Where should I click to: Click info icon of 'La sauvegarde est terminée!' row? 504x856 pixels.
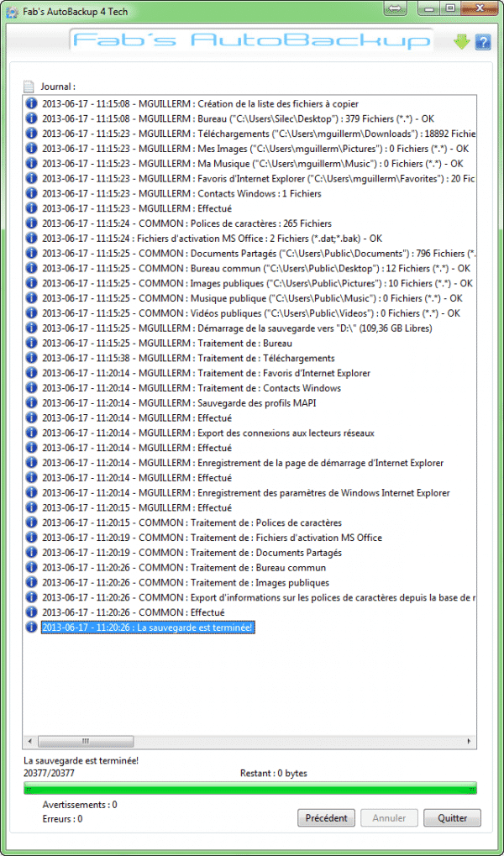coord(31,628)
